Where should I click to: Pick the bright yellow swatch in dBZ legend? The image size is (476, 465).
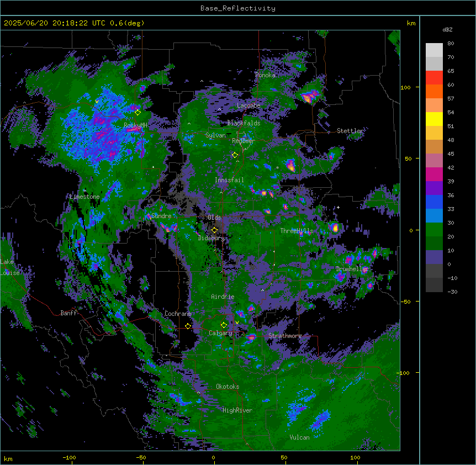[434, 119]
